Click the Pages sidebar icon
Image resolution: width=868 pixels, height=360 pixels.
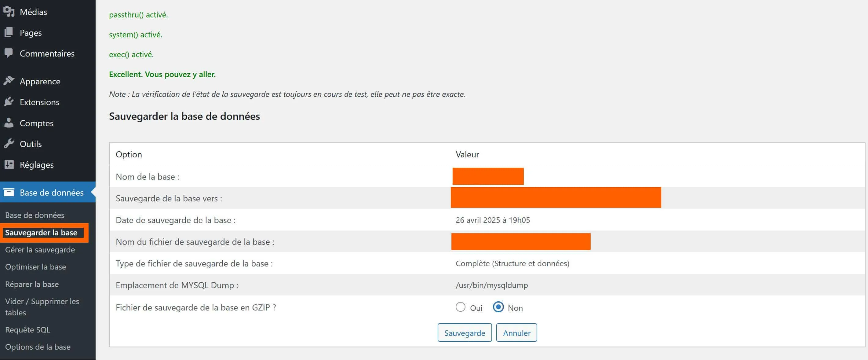pyautogui.click(x=9, y=33)
